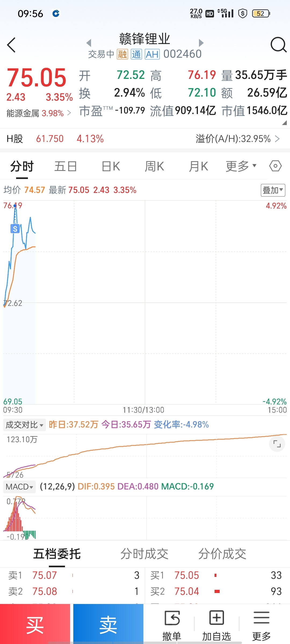
Task: Switch to the 分时成交 tab
Action: tap(144, 554)
